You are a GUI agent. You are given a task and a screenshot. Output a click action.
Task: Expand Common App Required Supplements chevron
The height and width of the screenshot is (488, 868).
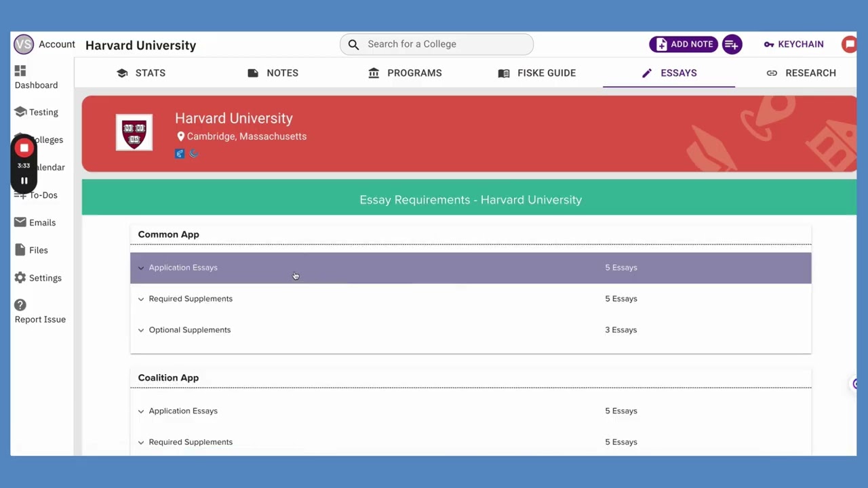pos(141,299)
